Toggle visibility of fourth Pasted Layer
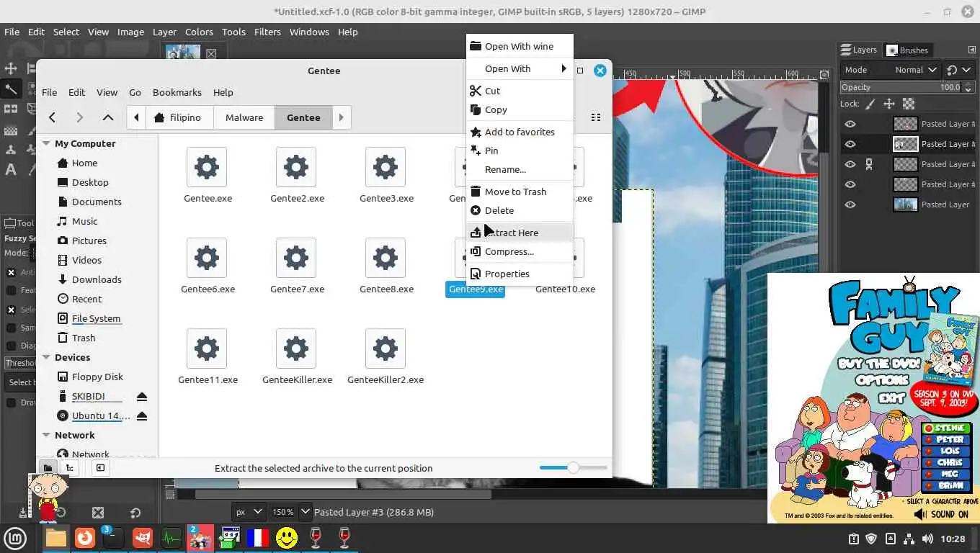This screenshot has height=553, width=980. (x=850, y=184)
